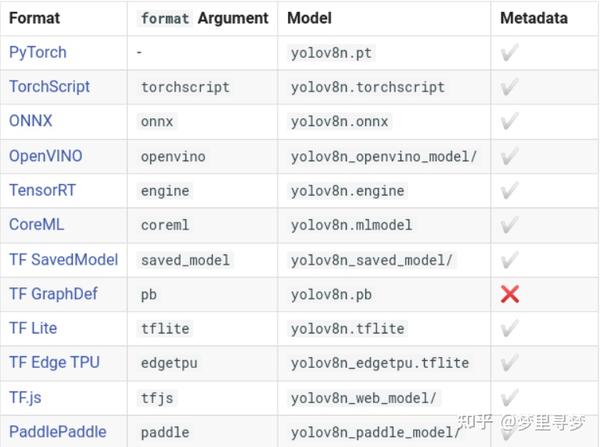
Task: Open the PaddlePaddle format link
Action: click(x=58, y=432)
